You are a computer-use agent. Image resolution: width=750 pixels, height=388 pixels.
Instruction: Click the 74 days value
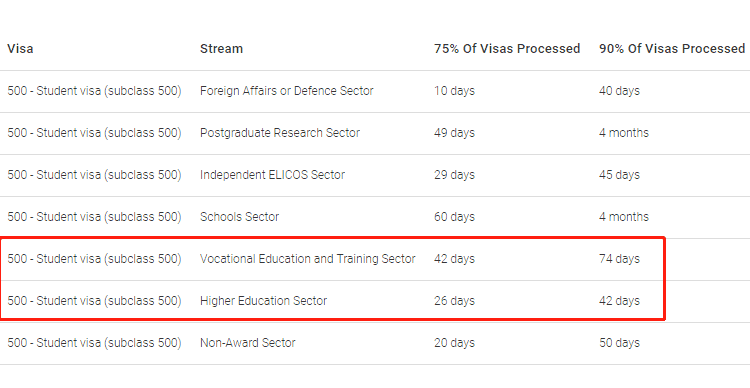619,259
